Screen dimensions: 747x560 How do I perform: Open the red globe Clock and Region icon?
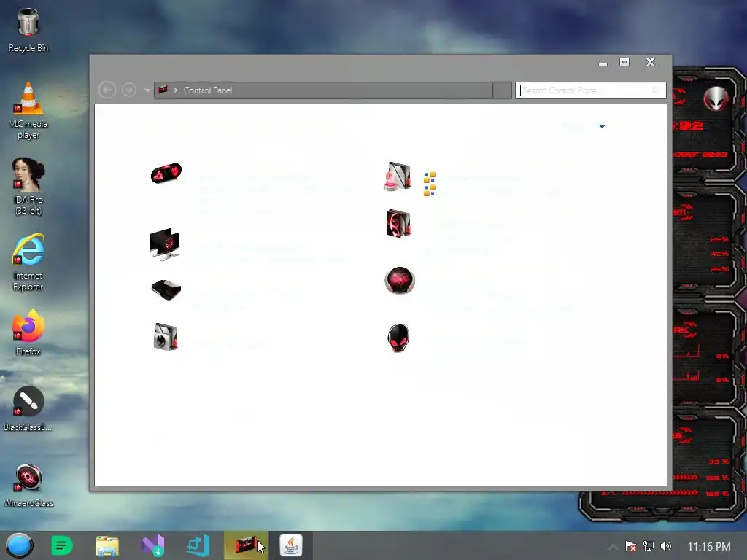point(400,280)
